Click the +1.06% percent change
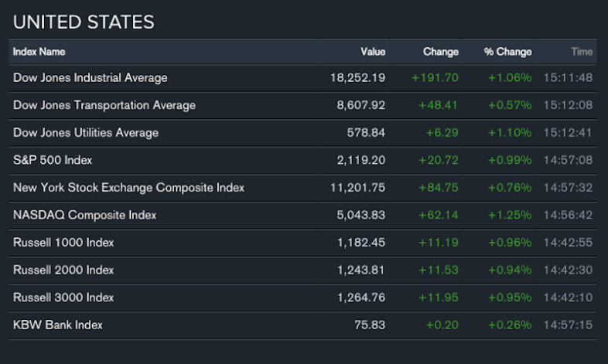The height and width of the screenshot is (364, 608). (x=510, y=78)
